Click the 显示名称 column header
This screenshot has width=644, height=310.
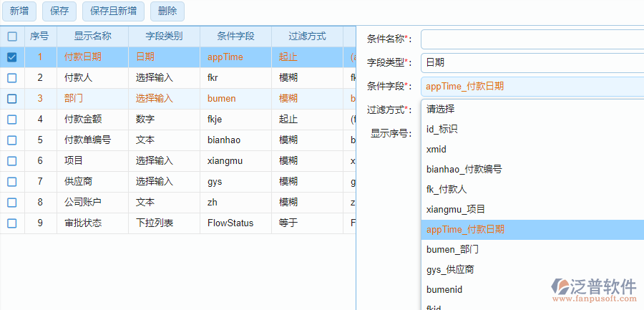pyautogui.click(x=92, y=37)
